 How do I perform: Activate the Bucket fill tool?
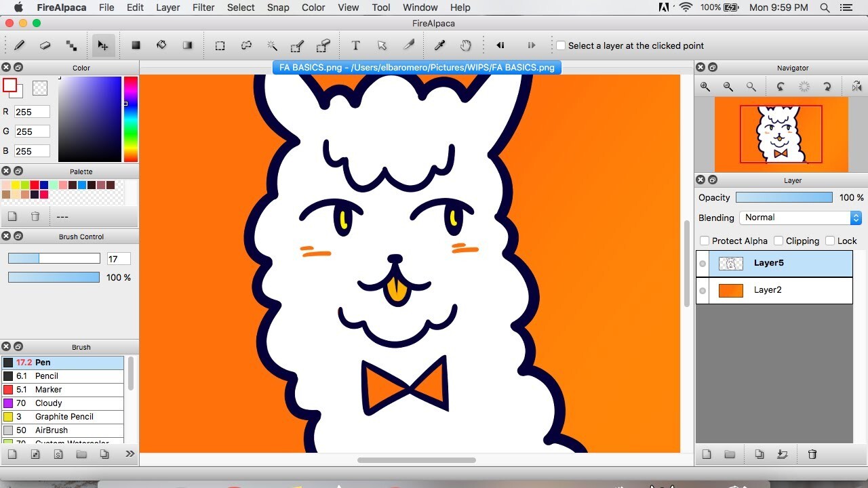click(161, 45)
